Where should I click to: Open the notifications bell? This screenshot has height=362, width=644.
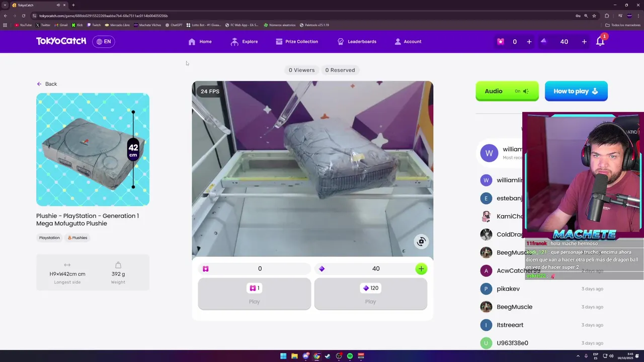(x=600, y=41)
